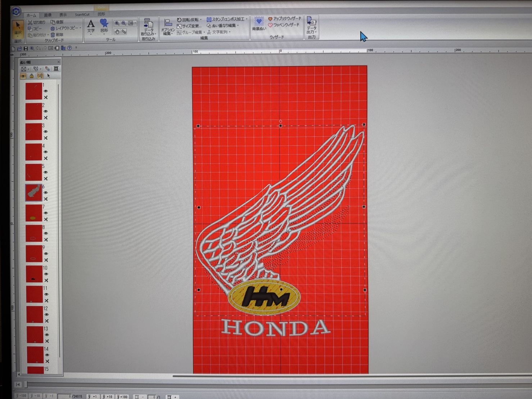The width and height of the screenshot is (532, 399).
Task: Step forward 1 stitch button
Action: click(92, 396)
